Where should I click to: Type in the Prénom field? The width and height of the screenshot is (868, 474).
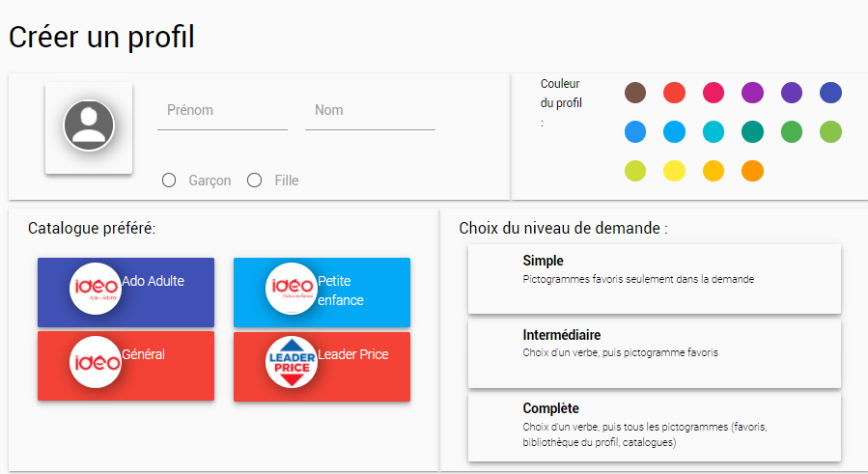tap(222, 111)
